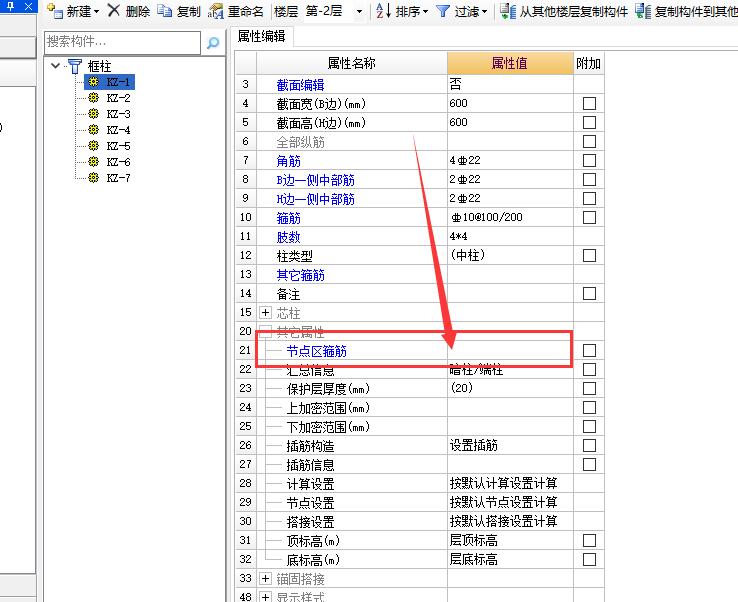Select KZ-7 in component tree

(119, 178)
